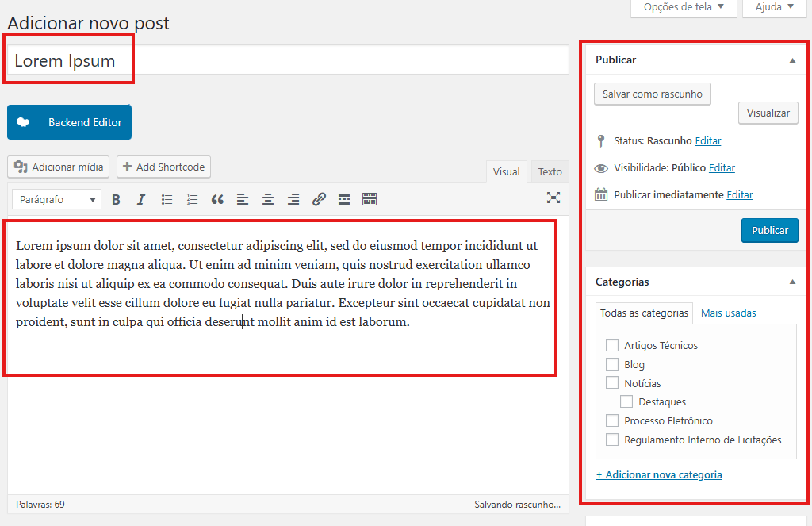Center align the text
Viewport: 812px width, 526px height.
pos(268,199)
